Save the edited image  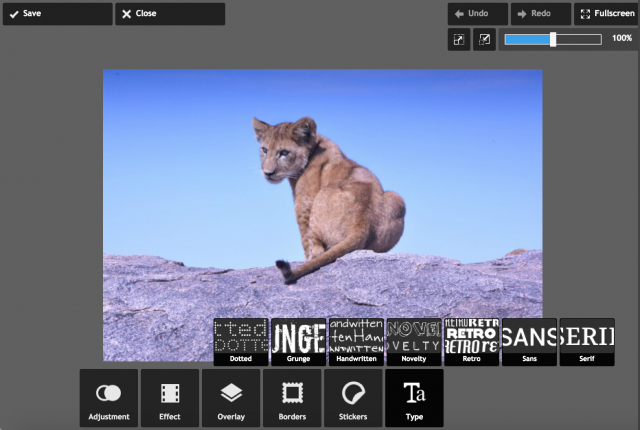57,14
